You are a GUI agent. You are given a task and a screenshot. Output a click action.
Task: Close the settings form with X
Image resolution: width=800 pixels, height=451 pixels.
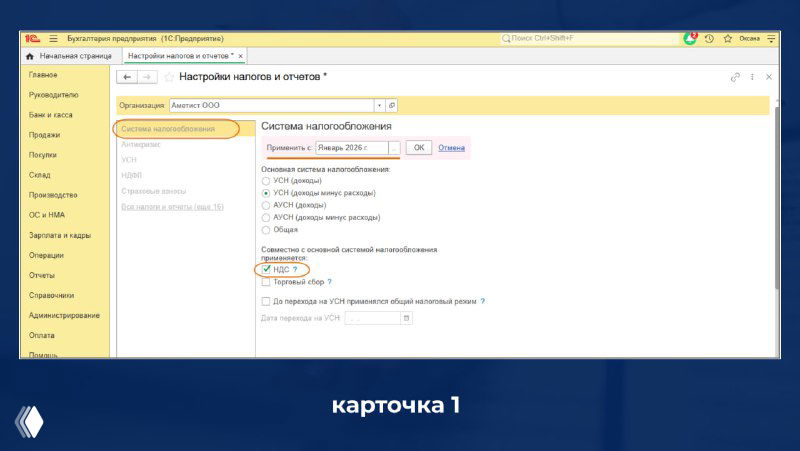769,77
